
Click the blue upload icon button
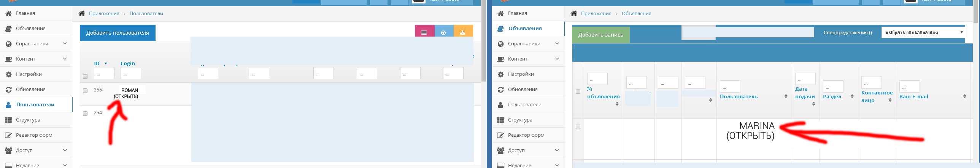(443, 32)
